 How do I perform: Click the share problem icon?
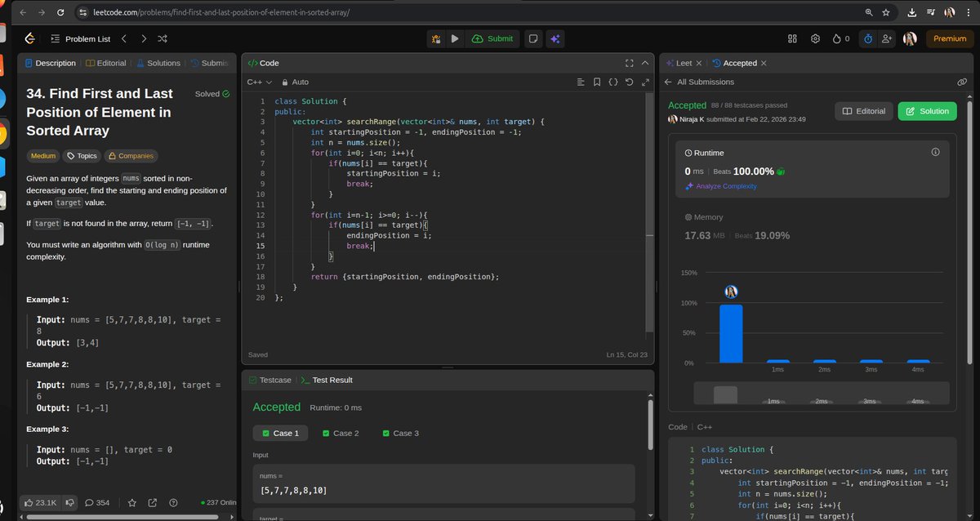click(x=152, y=502)
